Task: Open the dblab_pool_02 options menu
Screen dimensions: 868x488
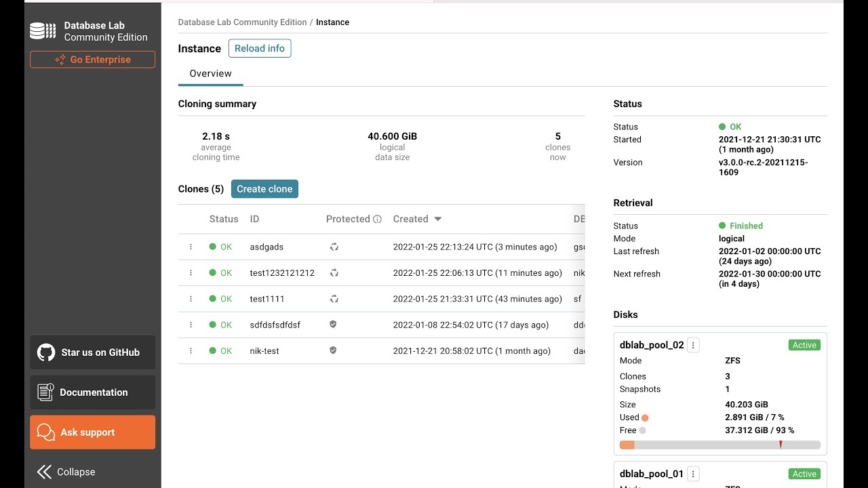Action: (x=693, y=345)
